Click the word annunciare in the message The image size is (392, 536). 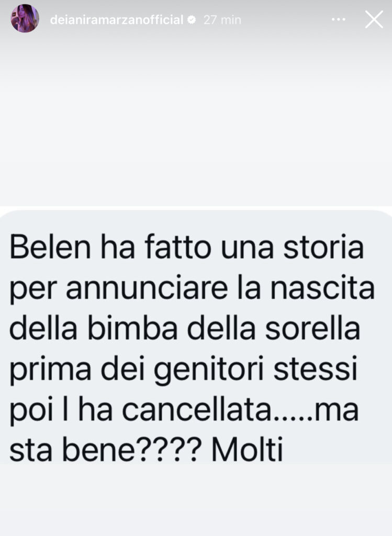(x=147, y=287)
